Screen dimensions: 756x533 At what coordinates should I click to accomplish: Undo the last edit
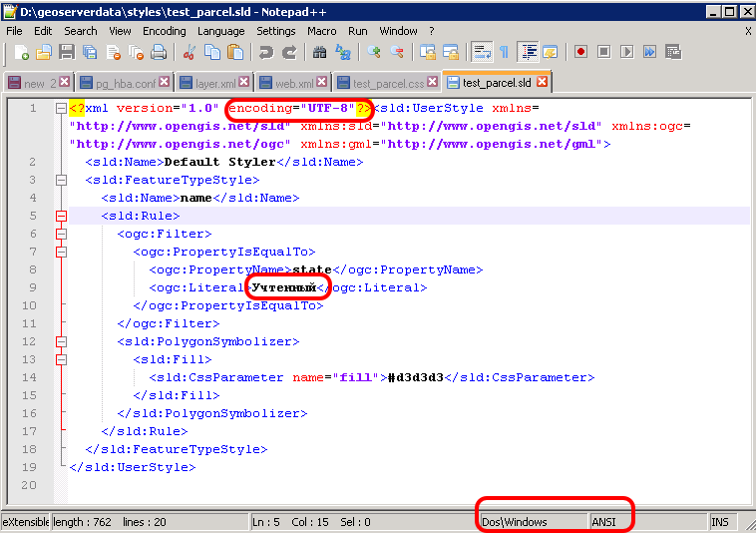pyautogui.click(x=265, y=52)
